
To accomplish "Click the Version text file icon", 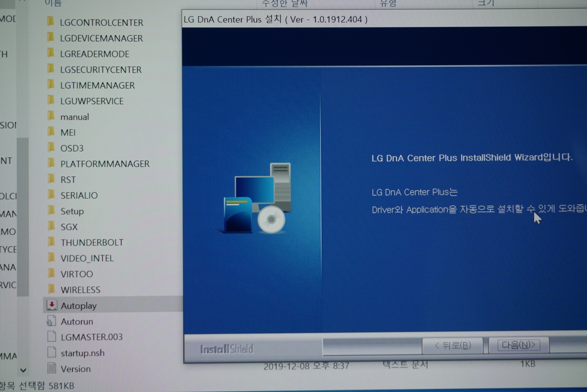I will [x=52, y=368].
